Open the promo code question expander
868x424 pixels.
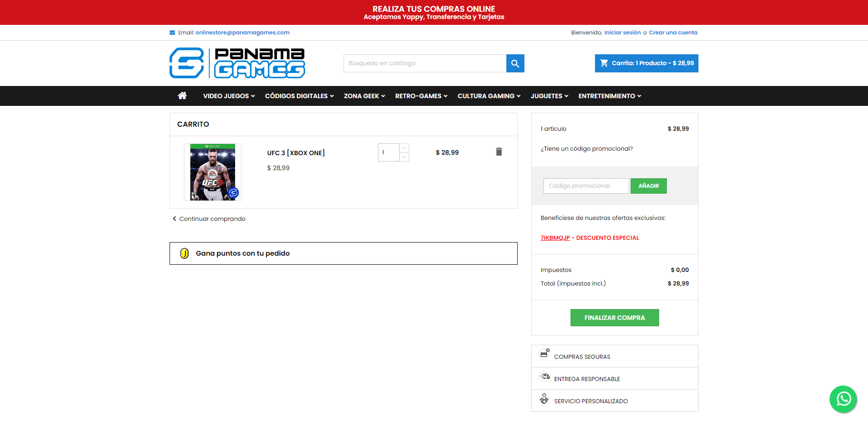click(587, 149)
